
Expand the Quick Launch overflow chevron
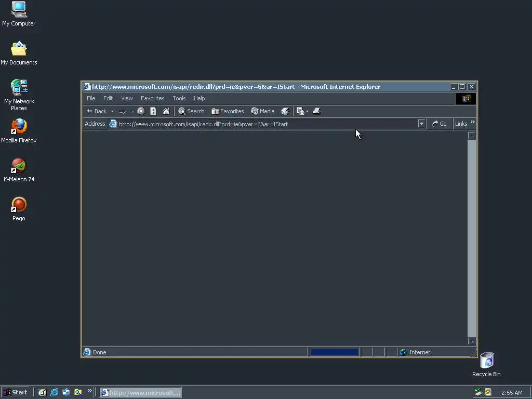point(89,391)
